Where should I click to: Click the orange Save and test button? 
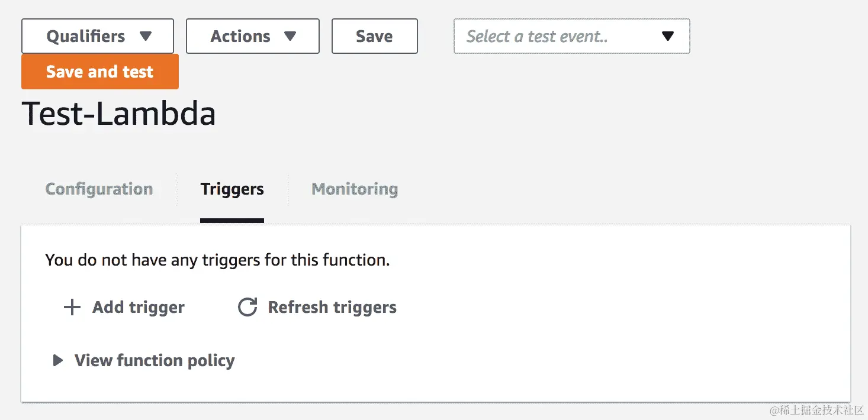(x=100, y=72)
